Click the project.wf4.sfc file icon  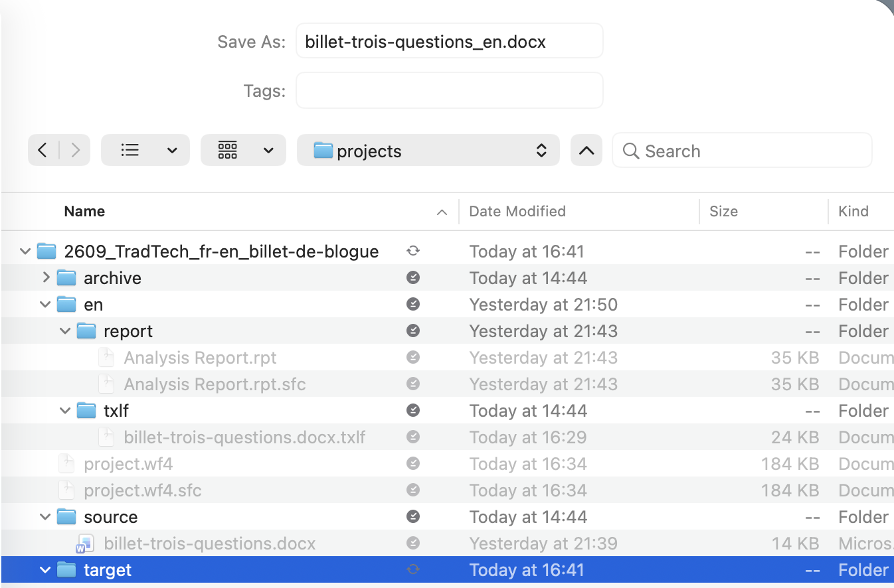[x=66, y=490]
